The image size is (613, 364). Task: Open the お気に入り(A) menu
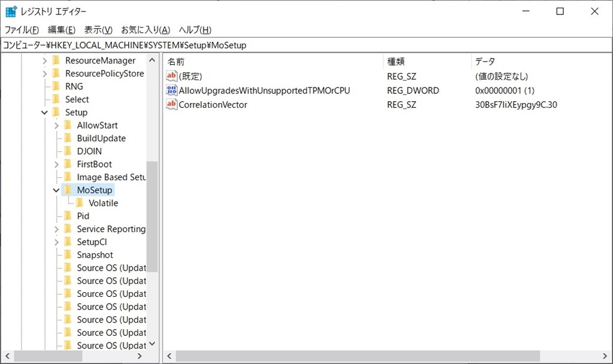click(145, 30)
